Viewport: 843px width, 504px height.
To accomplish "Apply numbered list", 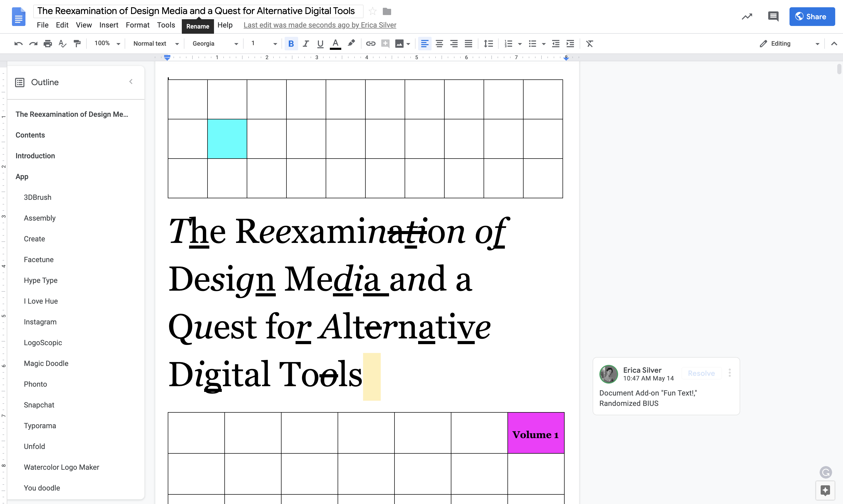I will 508,44.
